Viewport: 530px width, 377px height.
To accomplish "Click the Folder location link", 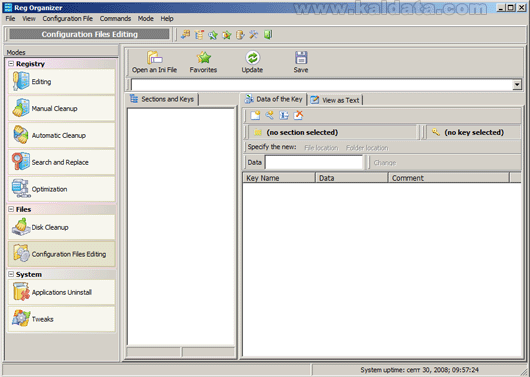I will click(367, 148).
